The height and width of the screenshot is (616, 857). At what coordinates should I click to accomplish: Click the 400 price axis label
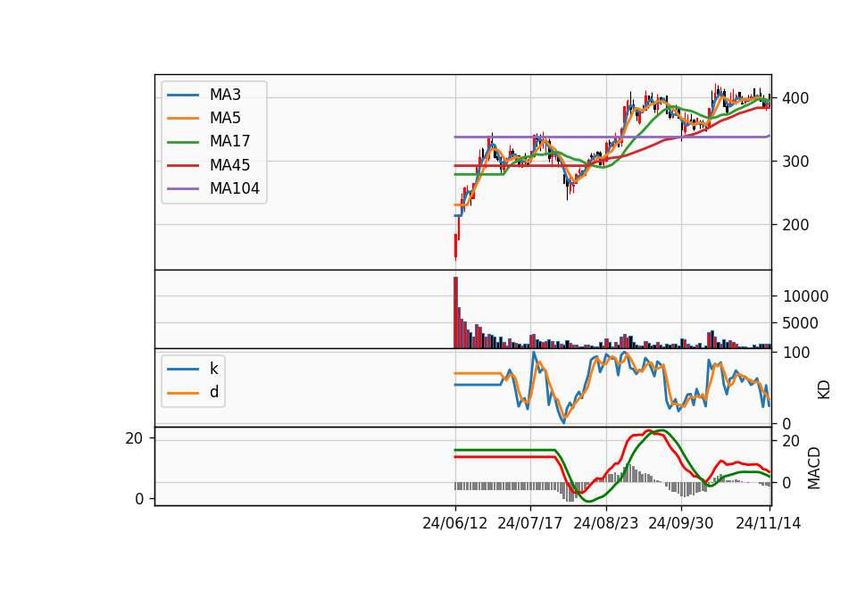(x=795, y=98)
